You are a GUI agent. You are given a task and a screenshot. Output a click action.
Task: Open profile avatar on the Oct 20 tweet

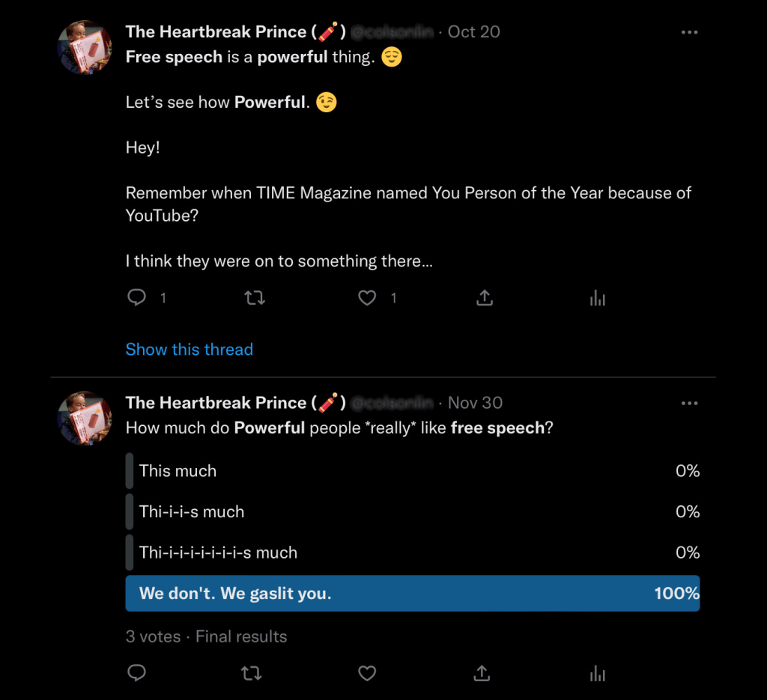[x=85, y=48]
